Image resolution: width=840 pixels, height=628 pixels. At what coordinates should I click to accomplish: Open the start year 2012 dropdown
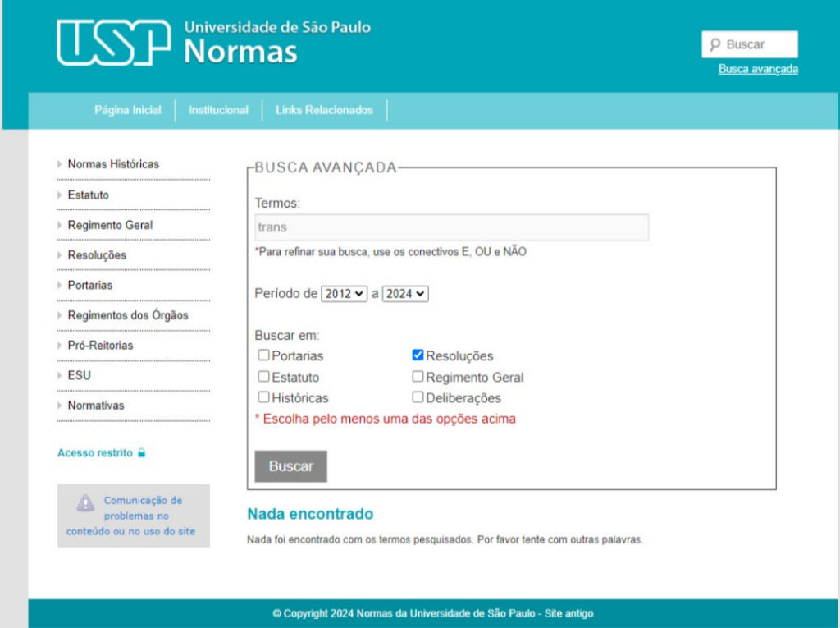(x=344, y=293)
